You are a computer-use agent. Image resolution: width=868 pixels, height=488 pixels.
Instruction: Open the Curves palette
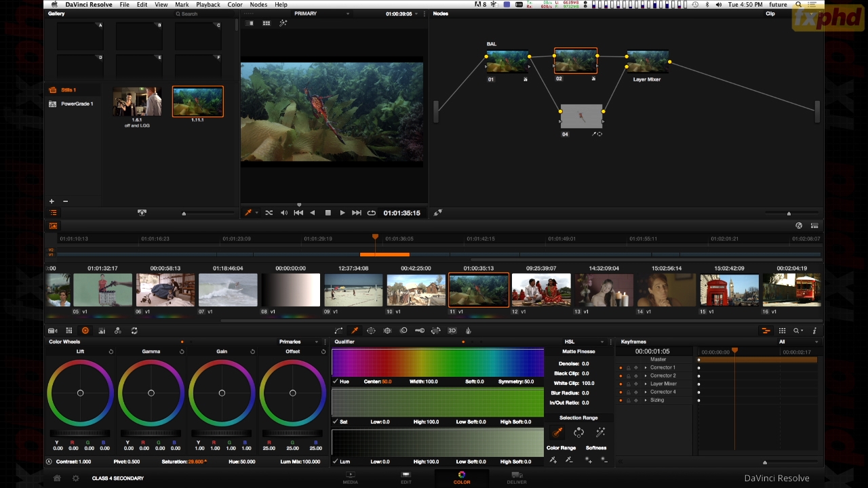click(x=338, y=331)
